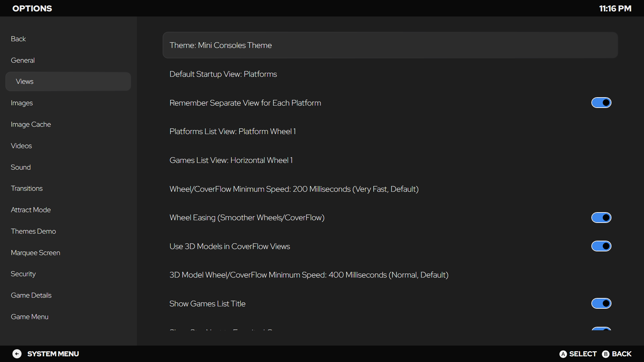Change 3D Model Wheel/CoverFlow Minimum Speed setting
Screen dimensions: 644x362
click(x=390, y=275)
